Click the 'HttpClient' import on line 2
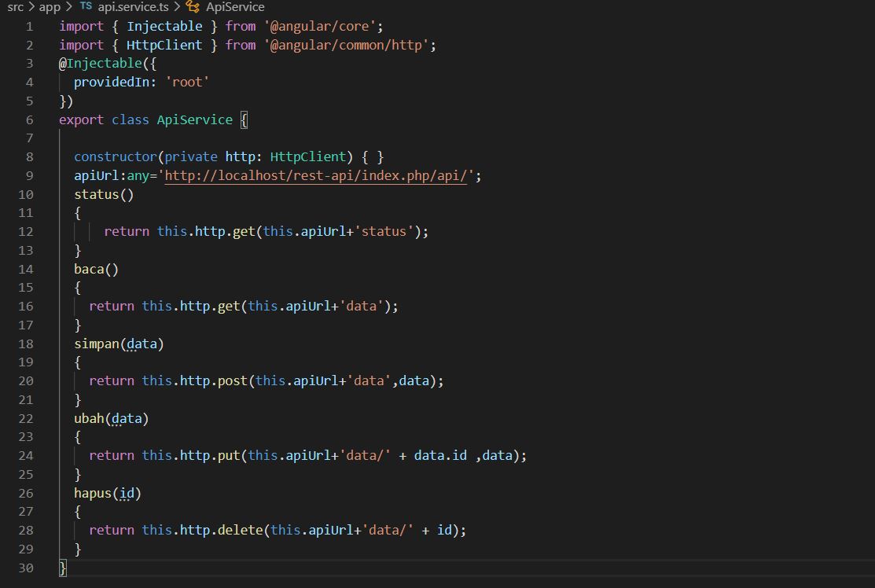Image resolution: width=875 pixels, height=588 pixels. click(x=164, y=45)
